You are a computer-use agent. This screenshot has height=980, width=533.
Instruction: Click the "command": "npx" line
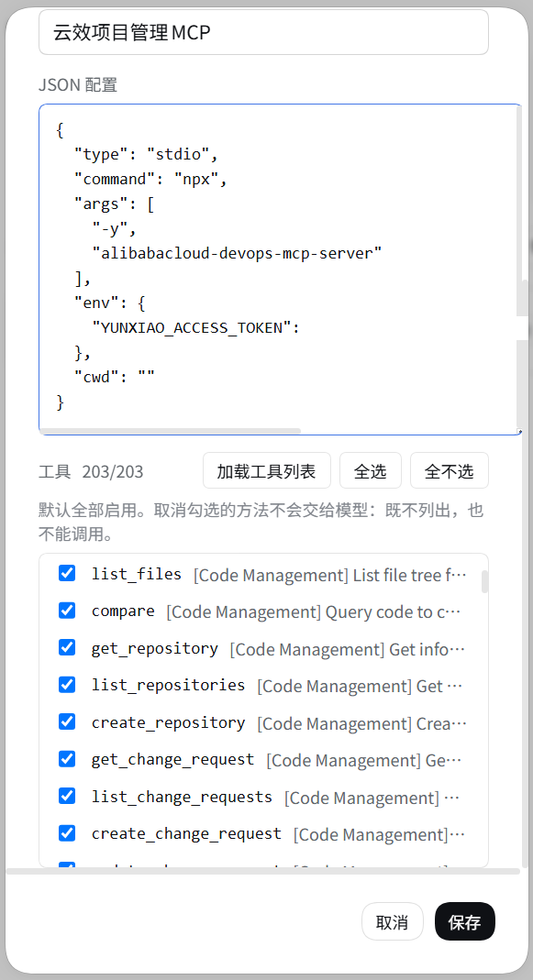click(150, 180)
